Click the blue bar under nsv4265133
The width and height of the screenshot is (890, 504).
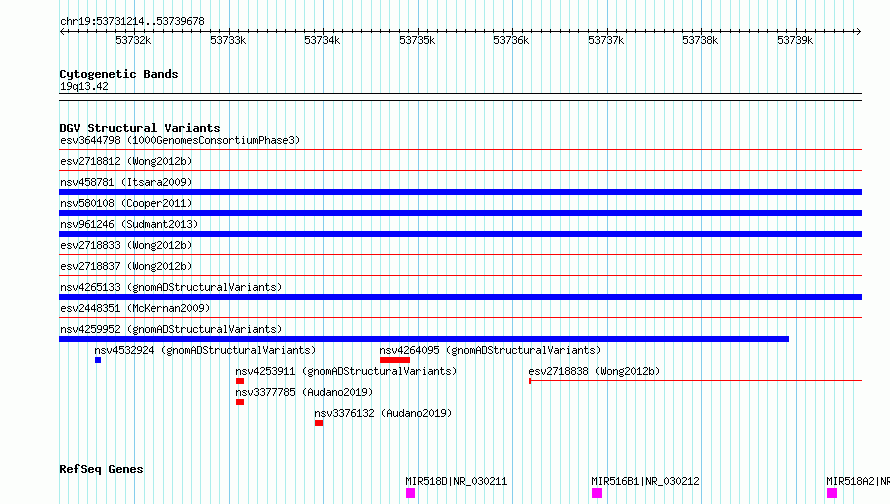click(x=460, y=297)
